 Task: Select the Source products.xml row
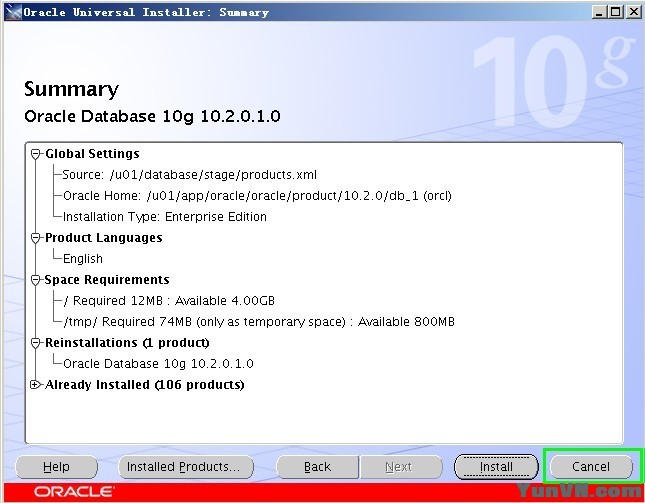[189, 175]
